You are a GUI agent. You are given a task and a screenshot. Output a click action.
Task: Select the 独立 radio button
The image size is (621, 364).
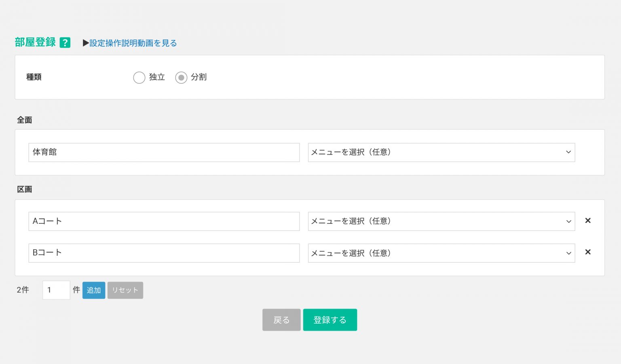(139, 78)
